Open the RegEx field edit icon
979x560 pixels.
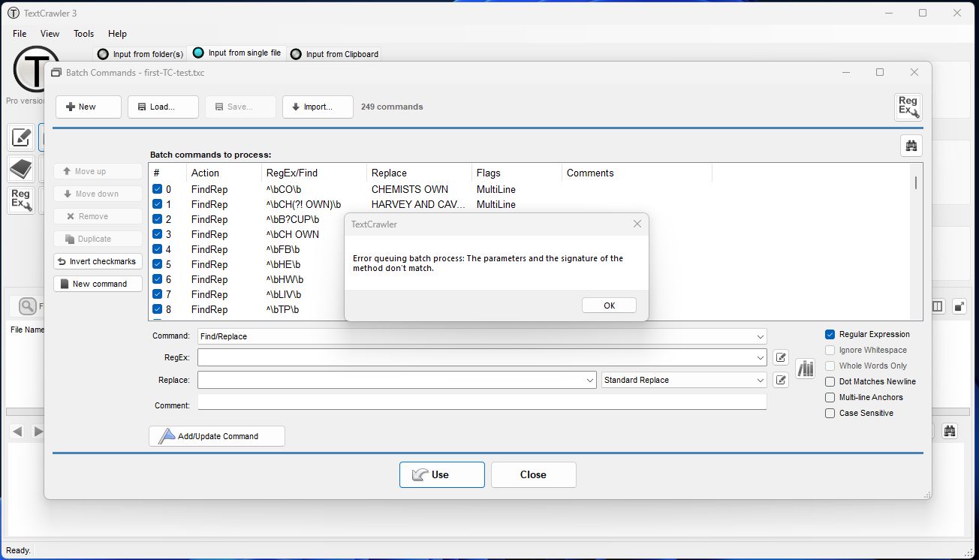(781, 358)
